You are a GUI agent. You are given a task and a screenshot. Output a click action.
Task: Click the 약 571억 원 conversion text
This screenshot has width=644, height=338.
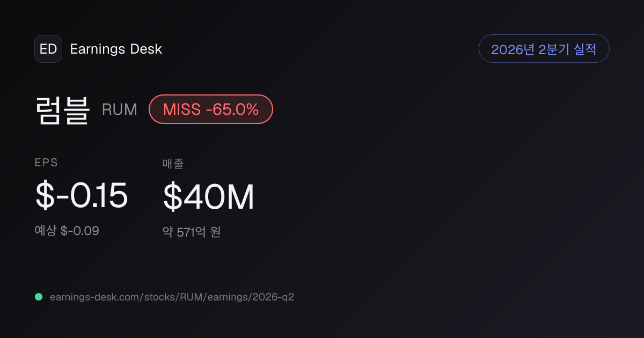coord(192,232)
